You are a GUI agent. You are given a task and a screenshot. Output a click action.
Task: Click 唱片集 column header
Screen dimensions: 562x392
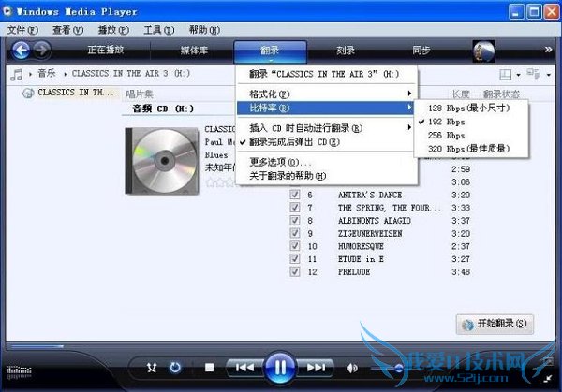coord(140,94)
